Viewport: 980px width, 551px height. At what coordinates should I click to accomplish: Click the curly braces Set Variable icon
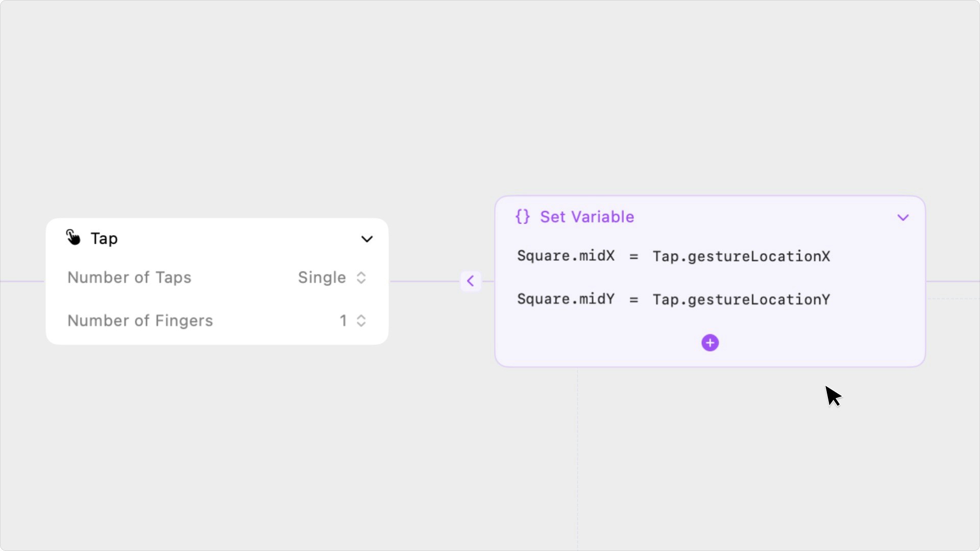523,217
